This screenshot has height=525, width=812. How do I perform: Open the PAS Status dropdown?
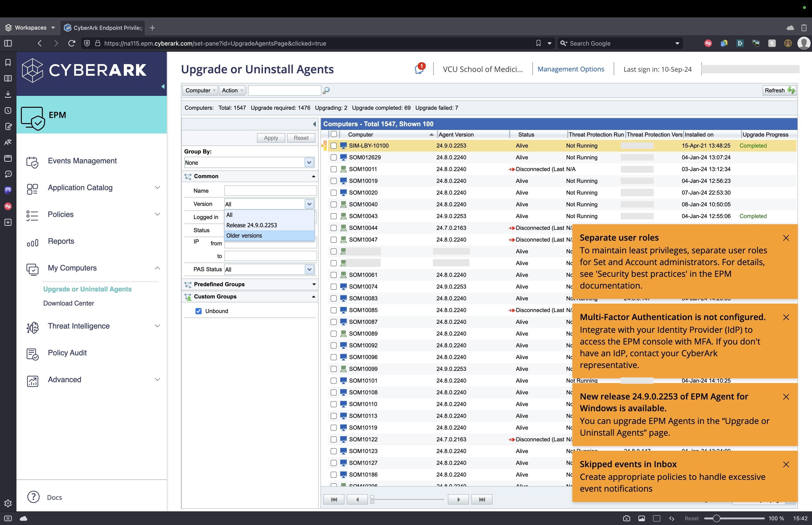coord(309,269)
